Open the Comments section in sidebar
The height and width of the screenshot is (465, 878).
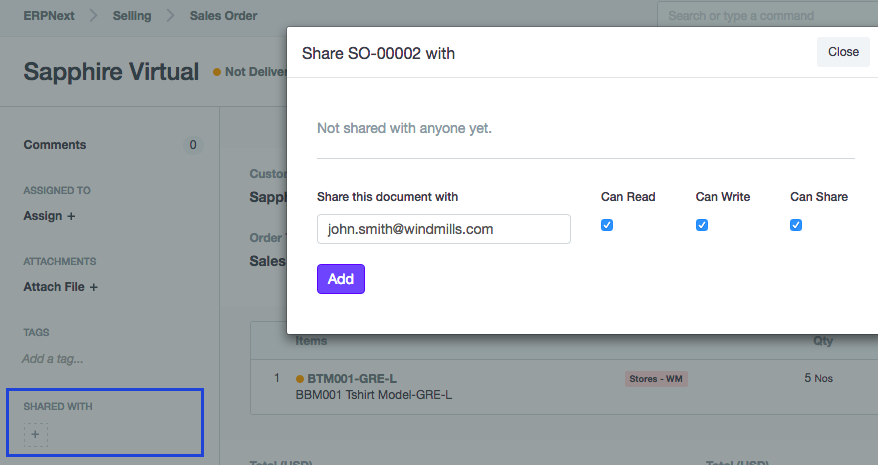pyautogui.click(x=55, y=145)
